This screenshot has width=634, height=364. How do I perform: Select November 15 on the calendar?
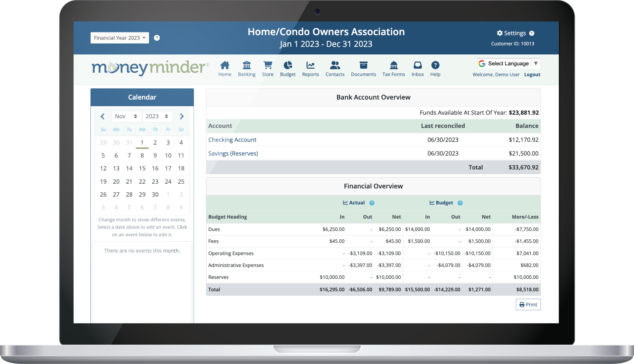[142, 169]
